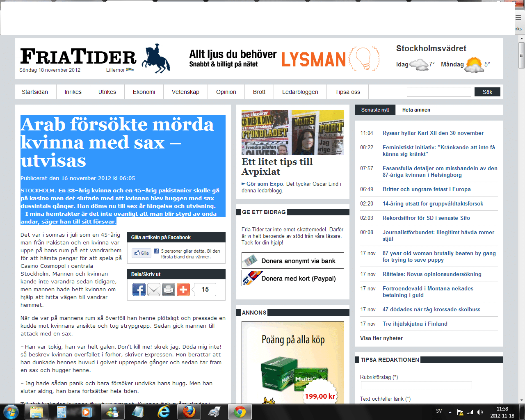525x420 pixels.
Task: Click the LYSMAN lightbulb advertisement
Action: [284, 59]
